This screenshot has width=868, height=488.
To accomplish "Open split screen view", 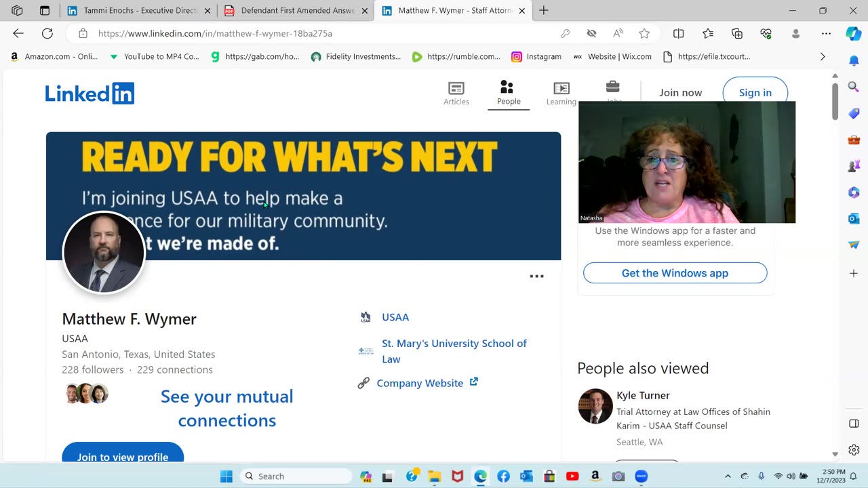I will pyautogui.click(x=678, y=33).
